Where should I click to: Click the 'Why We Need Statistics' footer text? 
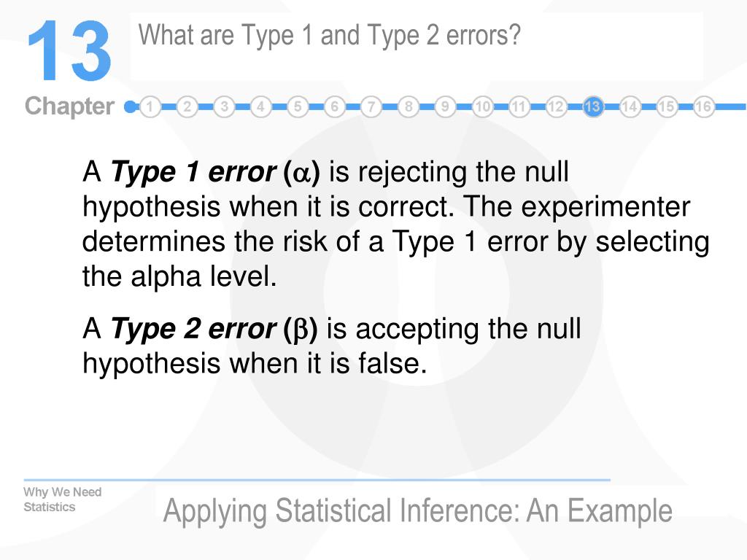[x=63, y=499]
